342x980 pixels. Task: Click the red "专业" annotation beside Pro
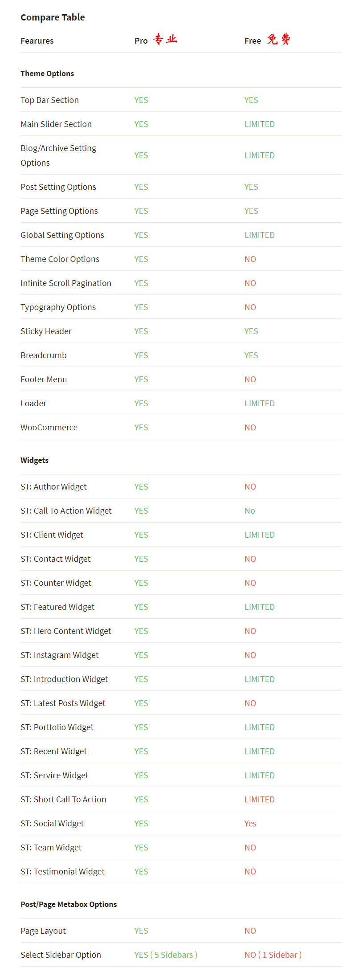click(165, 40)
